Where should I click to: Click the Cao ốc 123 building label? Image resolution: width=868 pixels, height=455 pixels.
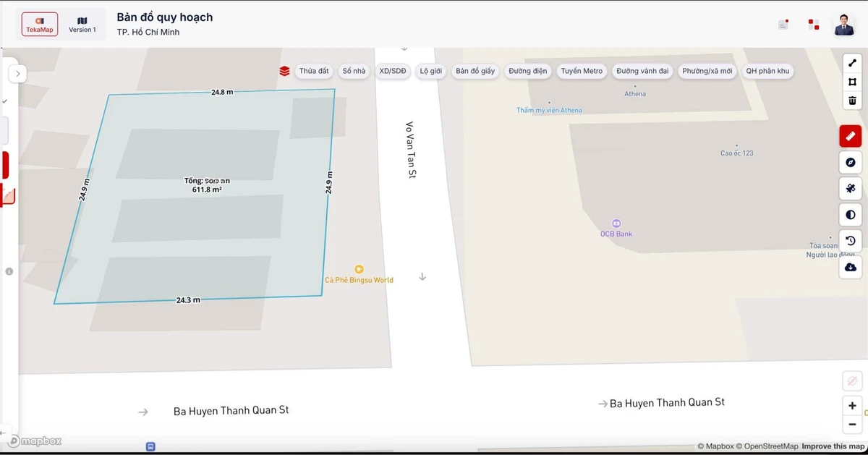[x=736, y=153]
